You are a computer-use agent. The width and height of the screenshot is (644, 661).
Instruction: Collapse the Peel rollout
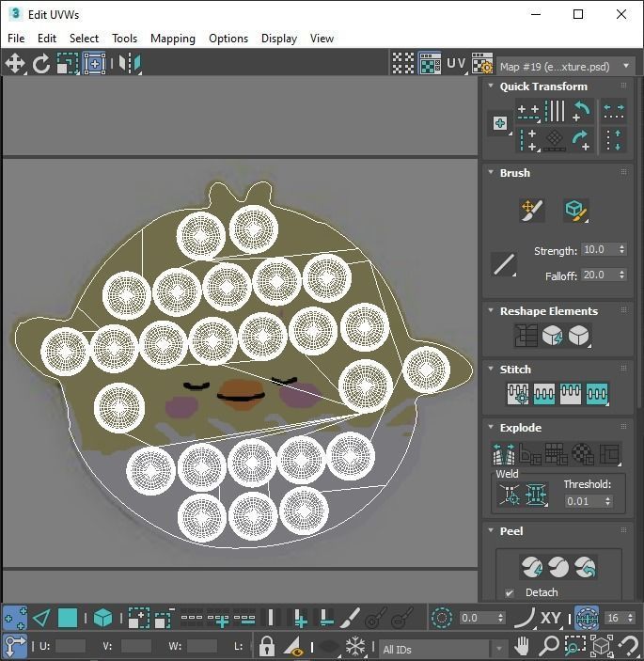click(491, 530)
